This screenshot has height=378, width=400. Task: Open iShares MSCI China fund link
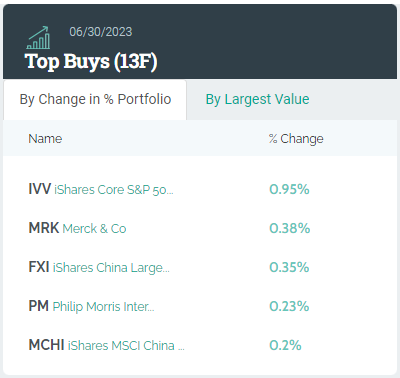coord(126,346)
